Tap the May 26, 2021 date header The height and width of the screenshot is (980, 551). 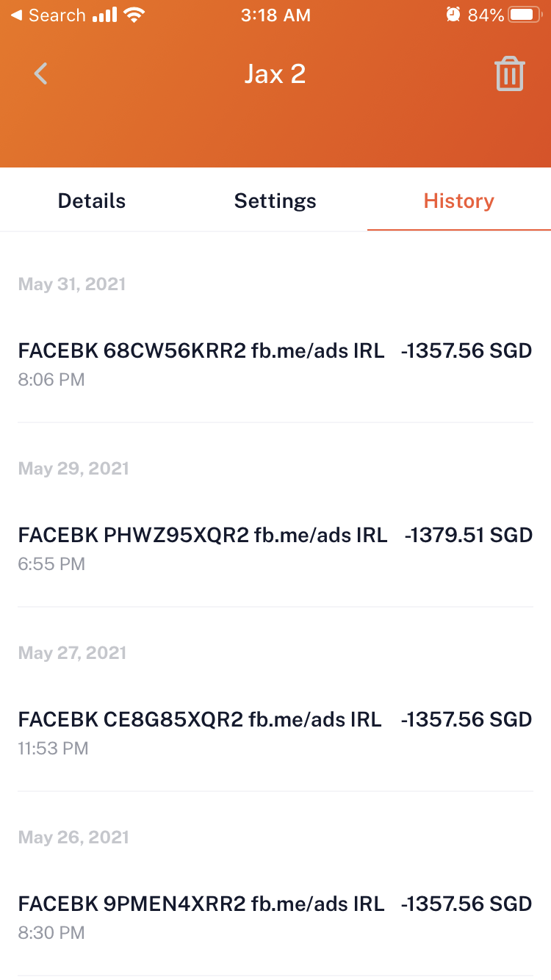coord(73,837)
